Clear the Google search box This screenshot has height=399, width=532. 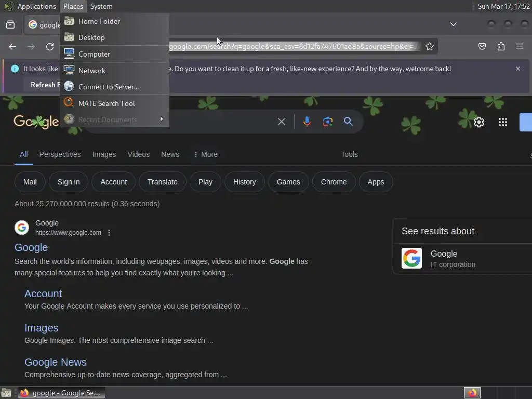[x=281, y=122]
